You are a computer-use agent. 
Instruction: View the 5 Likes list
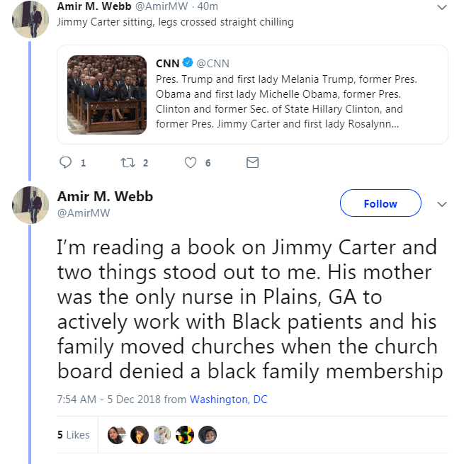[x=74, y=434]
